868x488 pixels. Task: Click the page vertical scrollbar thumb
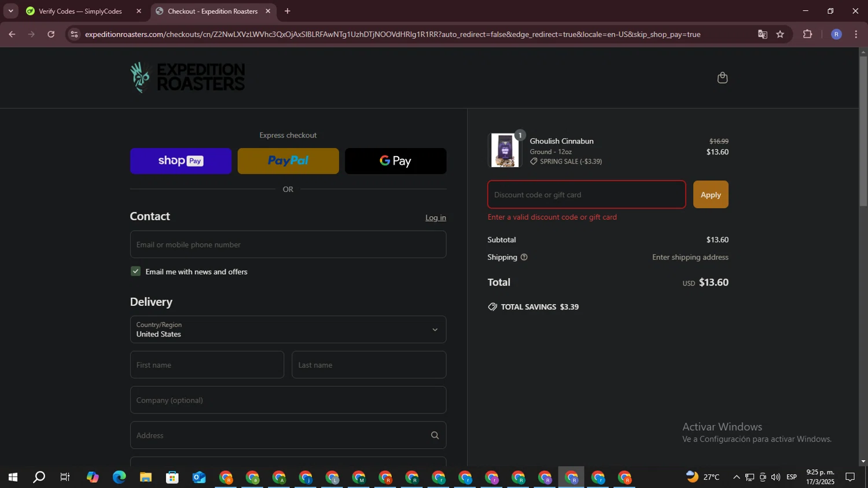(x=863, y=131)
